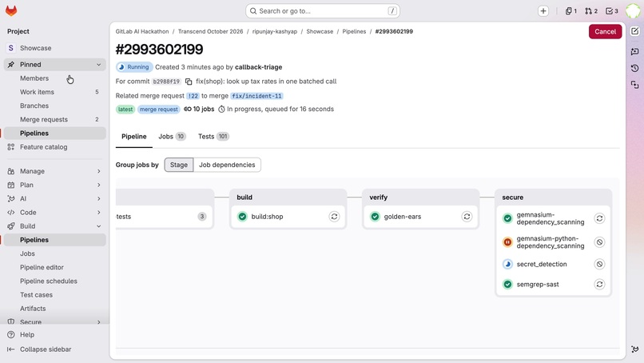The height and width of the screenshot is (363, 644).
Task: Open Feature catalog in sidebar
Action: (x=54, y=147)
